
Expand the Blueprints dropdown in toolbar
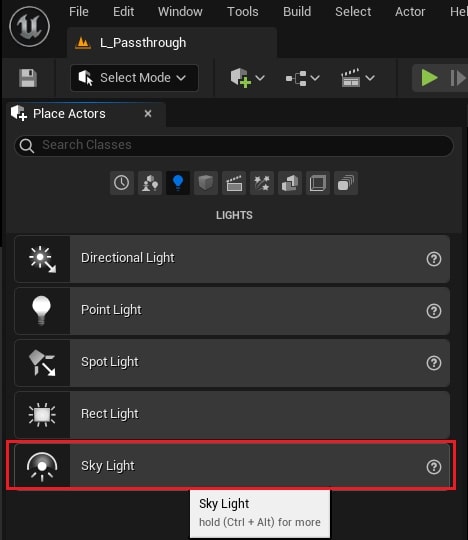[x=302, y=78]
